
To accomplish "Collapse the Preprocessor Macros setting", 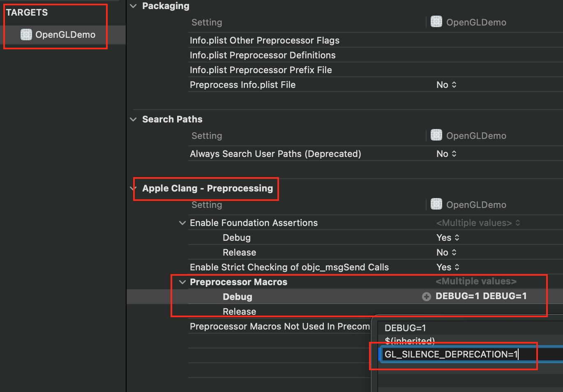I will coord(182,282).
